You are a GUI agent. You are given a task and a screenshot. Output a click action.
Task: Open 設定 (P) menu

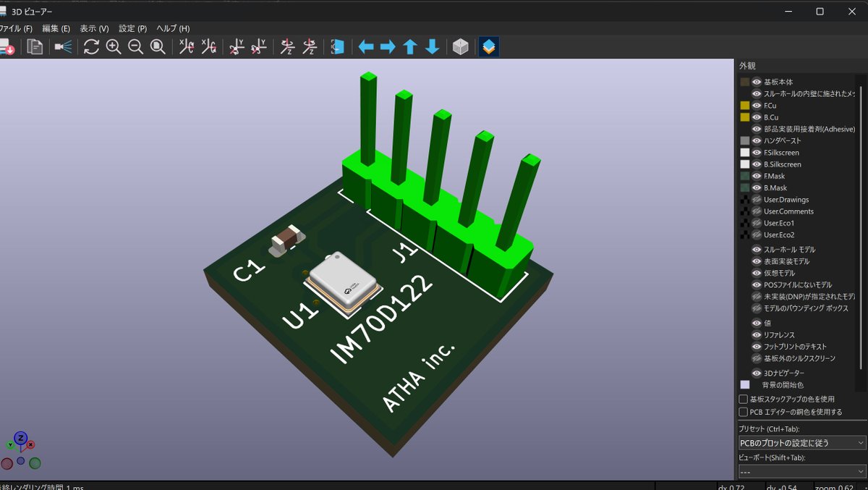point(132,28)
